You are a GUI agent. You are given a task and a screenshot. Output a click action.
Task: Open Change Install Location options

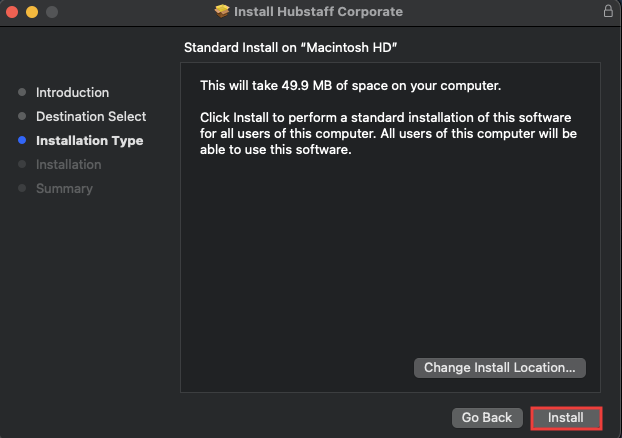point(500,368)
